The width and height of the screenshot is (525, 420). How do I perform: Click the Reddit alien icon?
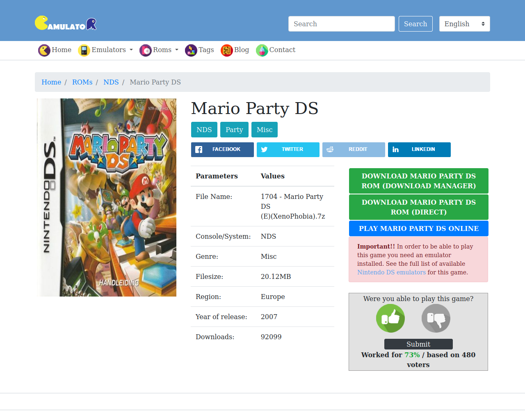pyautogui.click(x=330, y=150)
